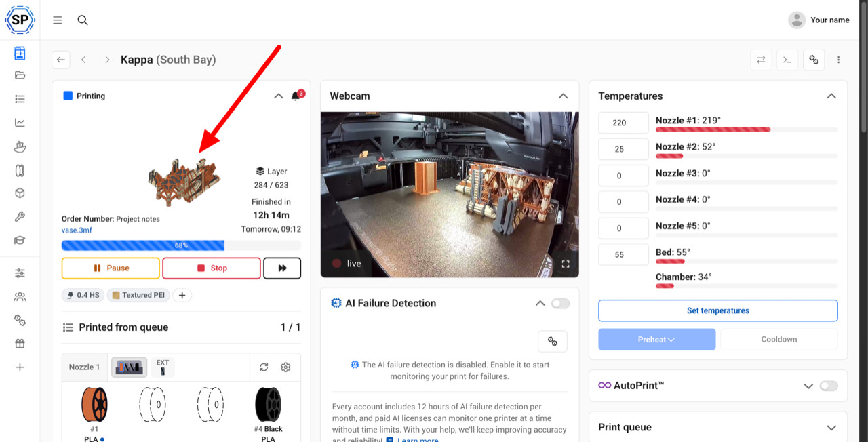Viewport: 868px width, 442px height.
Task: Open the Preheat dropdown
Action: [x=656, y=340]
